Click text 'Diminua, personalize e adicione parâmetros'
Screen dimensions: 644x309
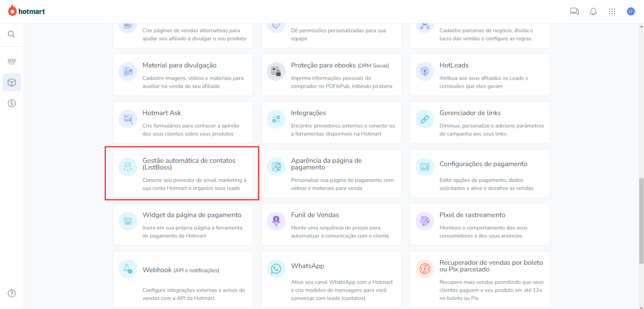click(492, 126)
